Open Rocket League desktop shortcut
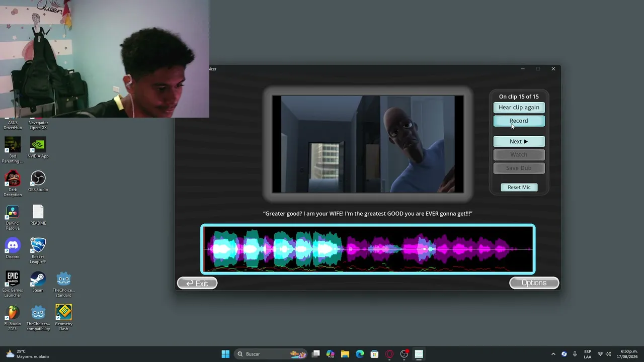Image resolution: width=644 pixels, height=362 pixels. (x=38, y=251)
